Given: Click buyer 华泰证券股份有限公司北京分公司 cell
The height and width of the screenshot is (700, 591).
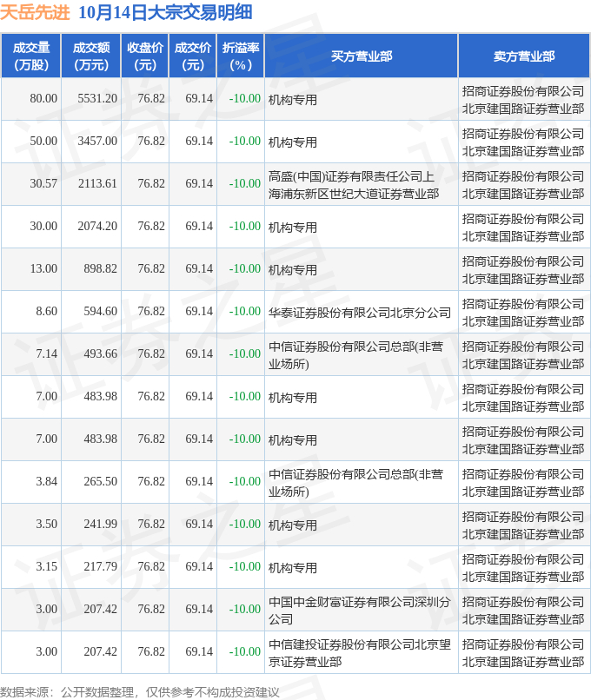Looking at the screenshot, I should click(360, 313).
